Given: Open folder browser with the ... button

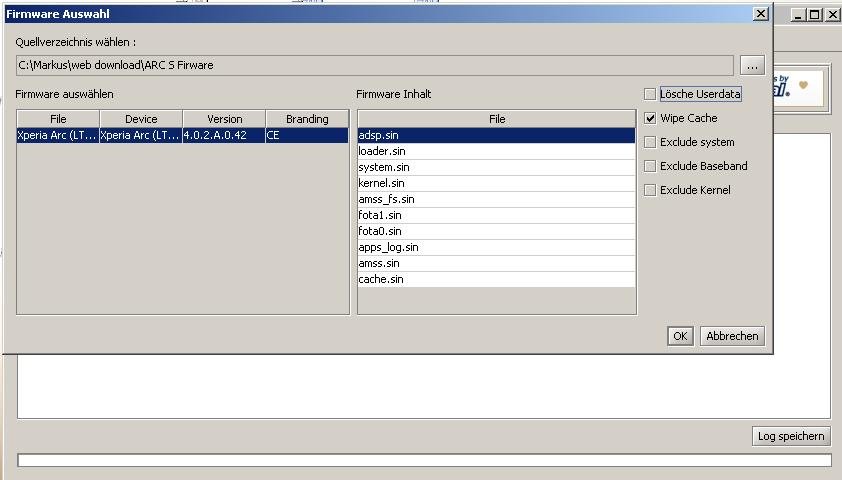Looking at the screenshot, I should [752, 66].
